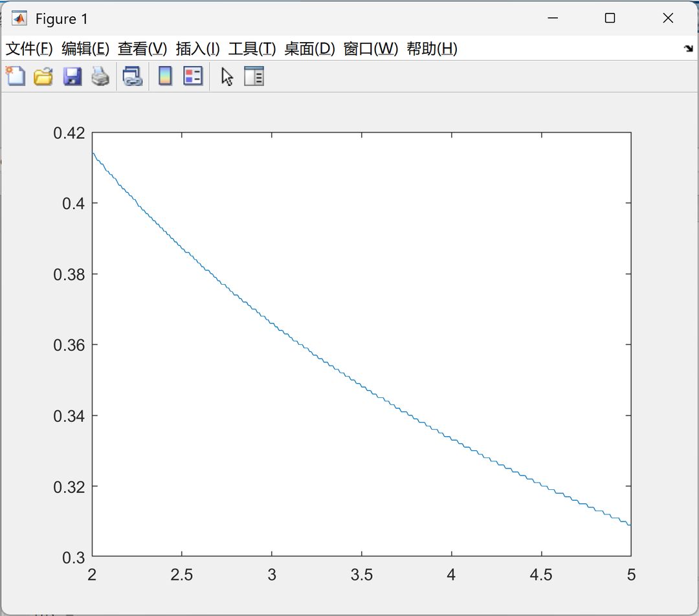Viewport: 699px width, 616px height.
Task: Open the 工具(T) menu
Action: tap(252, 48)
